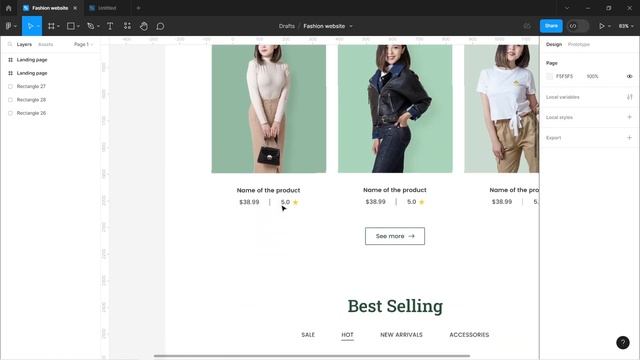Select the Pen tool

pyautogui.click(x=91, y=26)
